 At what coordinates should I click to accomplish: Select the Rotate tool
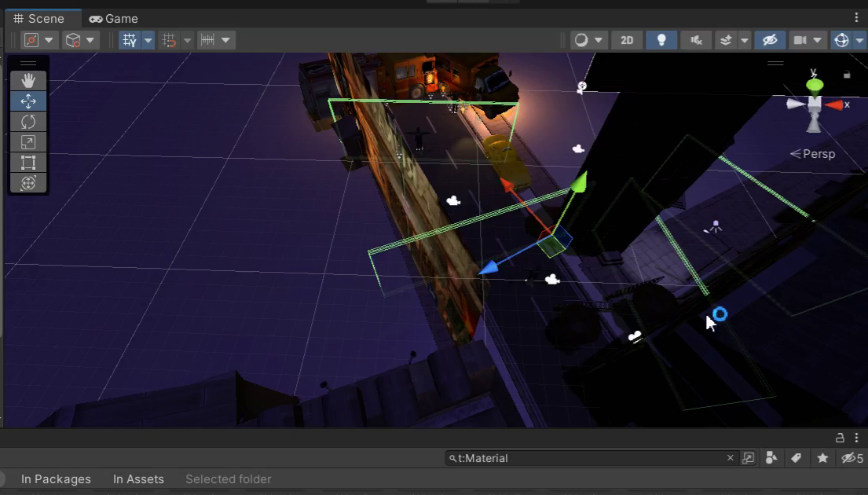coord(28,122)
